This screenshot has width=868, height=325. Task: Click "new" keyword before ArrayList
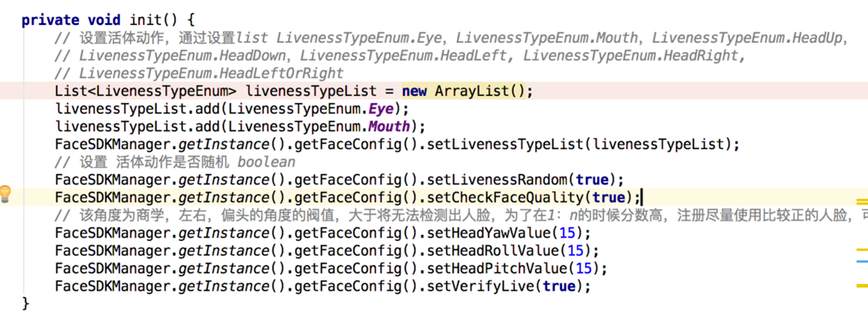(414, 91)
